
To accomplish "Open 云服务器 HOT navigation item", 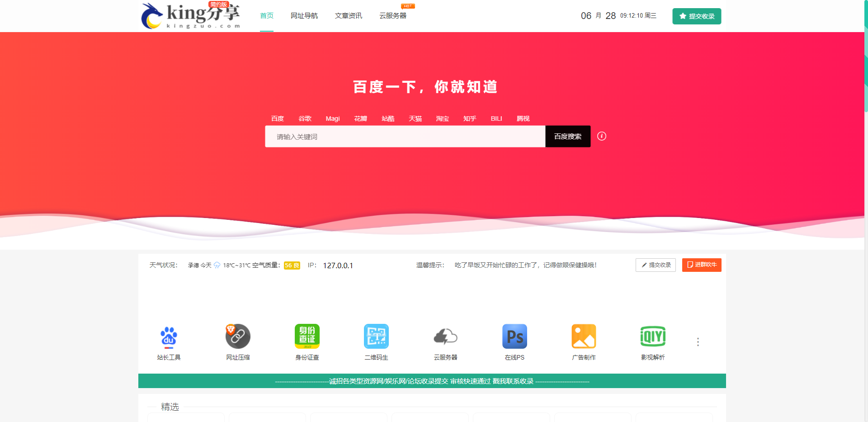I will coord(393,16).
